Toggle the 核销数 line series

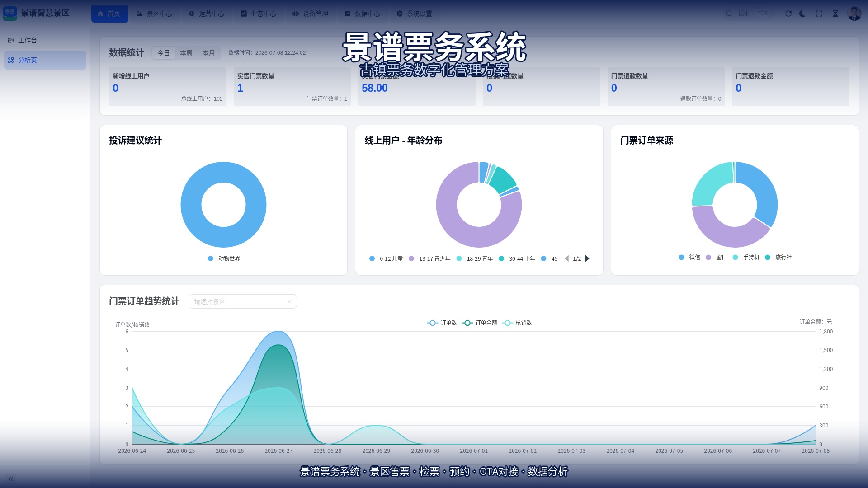click(517, 323)
